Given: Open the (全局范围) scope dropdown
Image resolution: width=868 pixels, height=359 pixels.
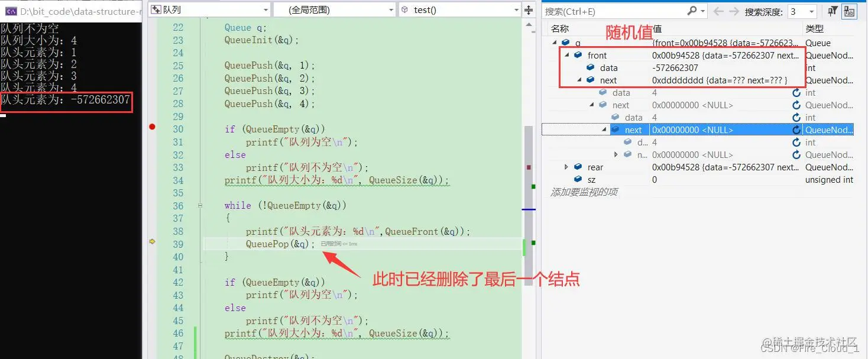Looking at the screenshot, I should 390,9.
